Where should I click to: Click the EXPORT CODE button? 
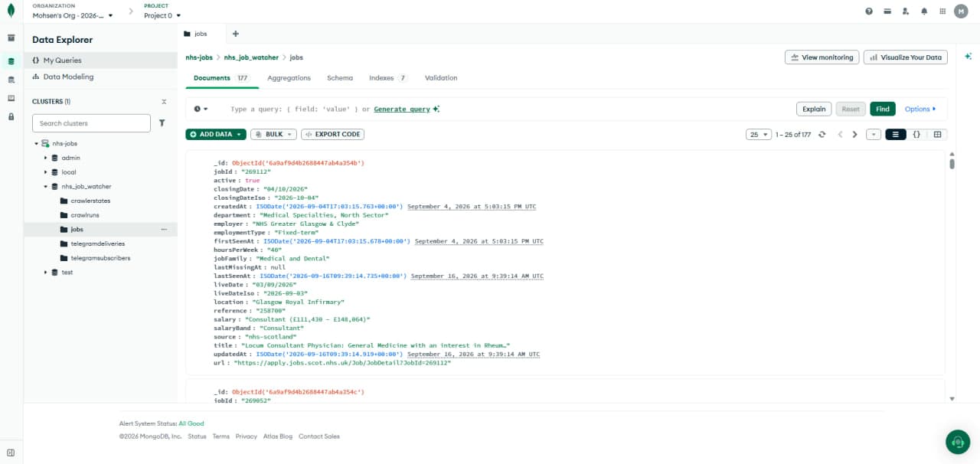tap(333, 135)
